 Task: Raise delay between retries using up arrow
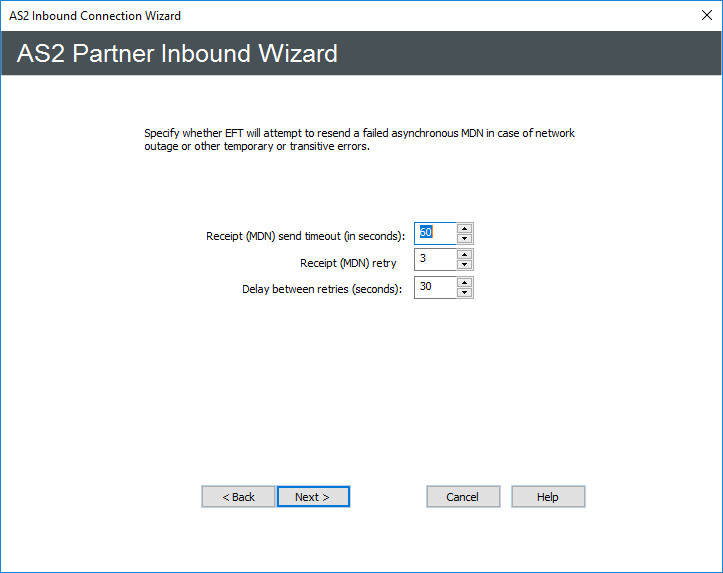464,283
